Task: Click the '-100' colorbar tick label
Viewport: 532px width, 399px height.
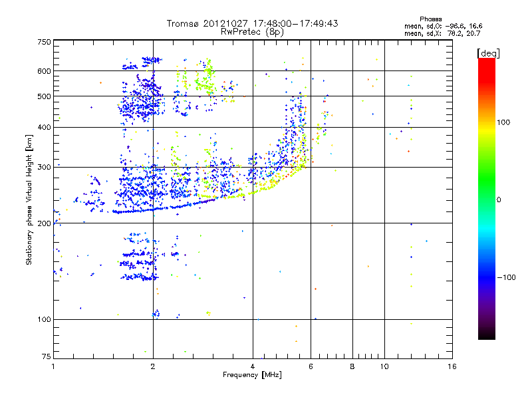Action: tap(506, 277)
